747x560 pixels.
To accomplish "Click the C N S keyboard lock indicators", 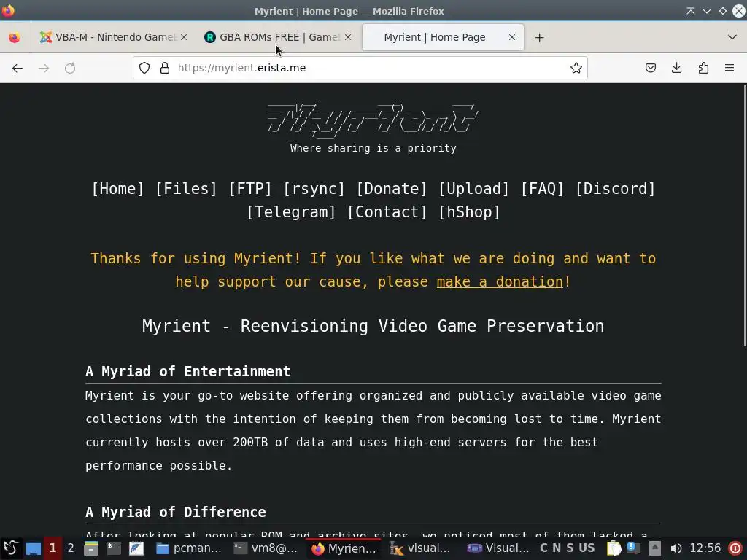I will point(557,548).
